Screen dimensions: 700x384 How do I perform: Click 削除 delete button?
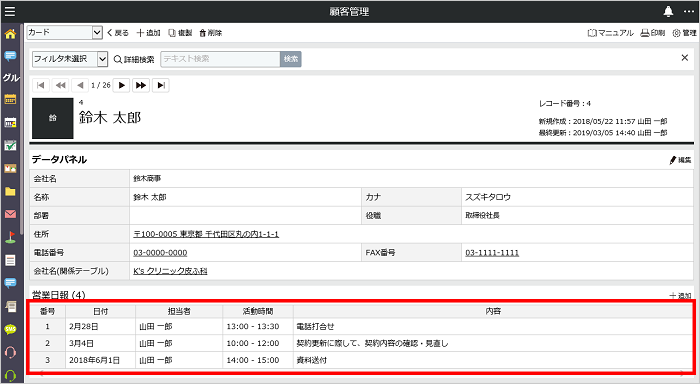pos(211,33)
